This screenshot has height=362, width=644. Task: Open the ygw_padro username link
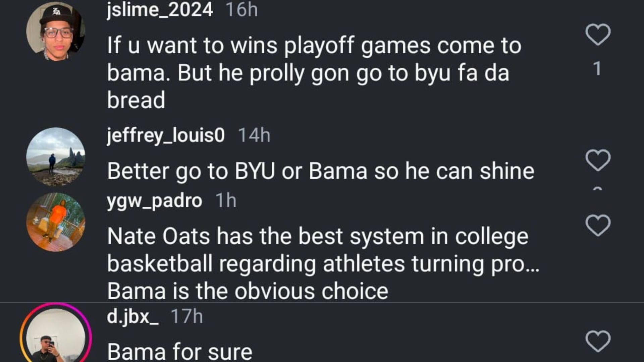[x=154, y=200]
